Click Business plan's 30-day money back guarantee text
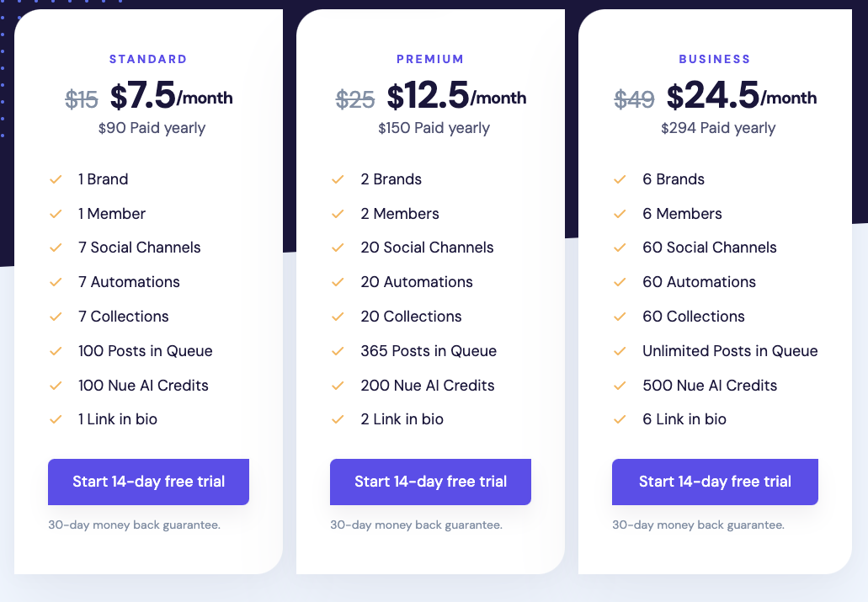 coord(698,525)
